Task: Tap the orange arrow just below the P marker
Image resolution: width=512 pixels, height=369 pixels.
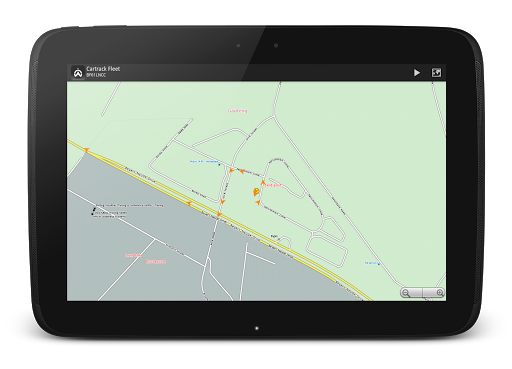Action: pyautogui.click(x=258, y=202)
